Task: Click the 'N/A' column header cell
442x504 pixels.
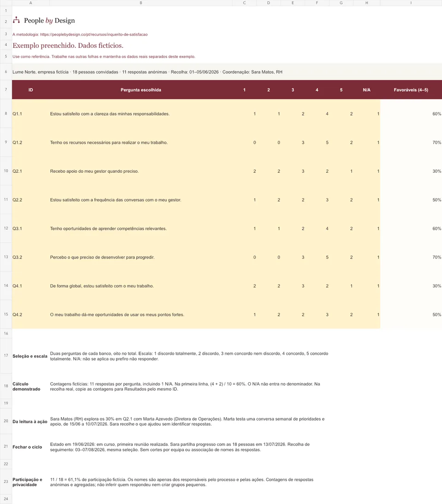Action: pos(366,90)
